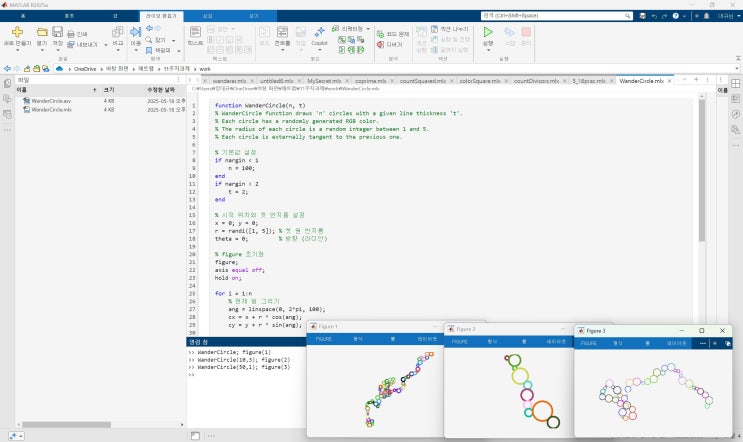This screenshot has width=743, height=442.
Task: Click the up-one-folder icon by address bar
Action: (x=27, y=69)
